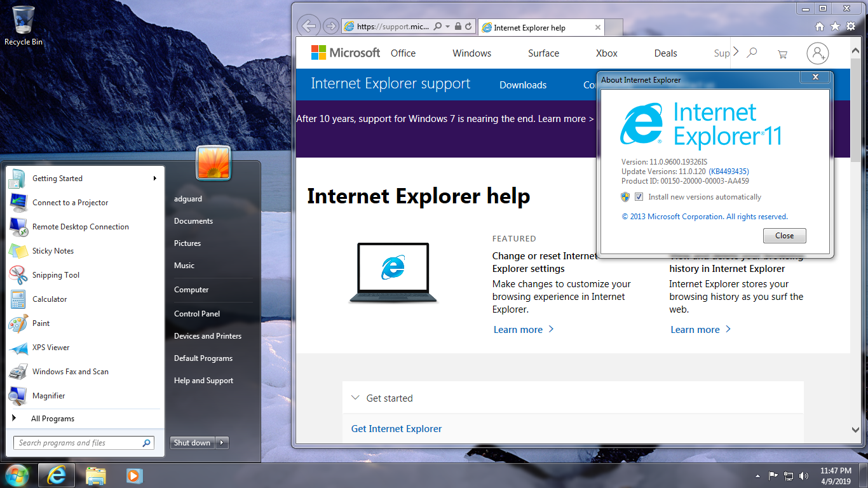
Task: Expand Getting Started submenu arrow
Action: coord(154,179)
